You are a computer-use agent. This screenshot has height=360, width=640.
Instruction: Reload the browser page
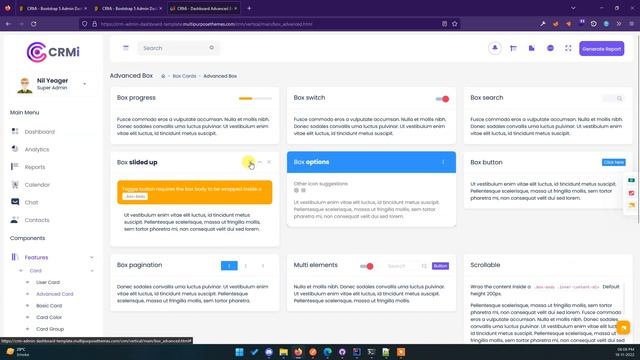(x=33, y=24)
